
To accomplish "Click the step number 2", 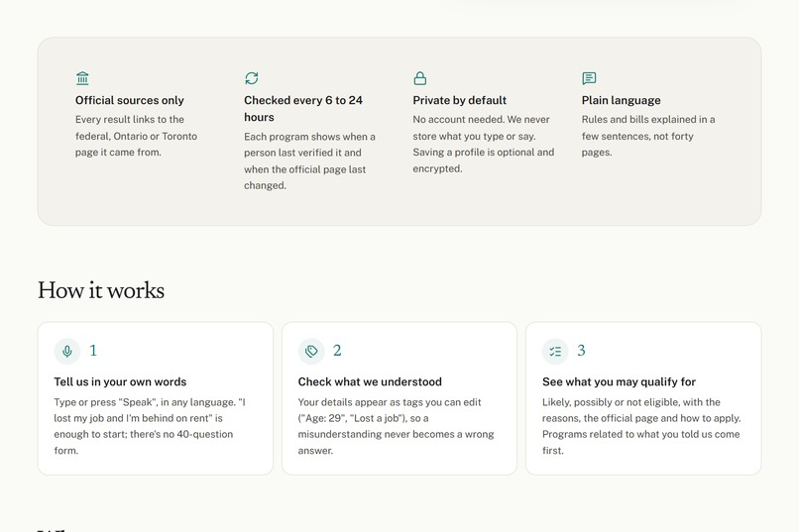I will [337, 351].
